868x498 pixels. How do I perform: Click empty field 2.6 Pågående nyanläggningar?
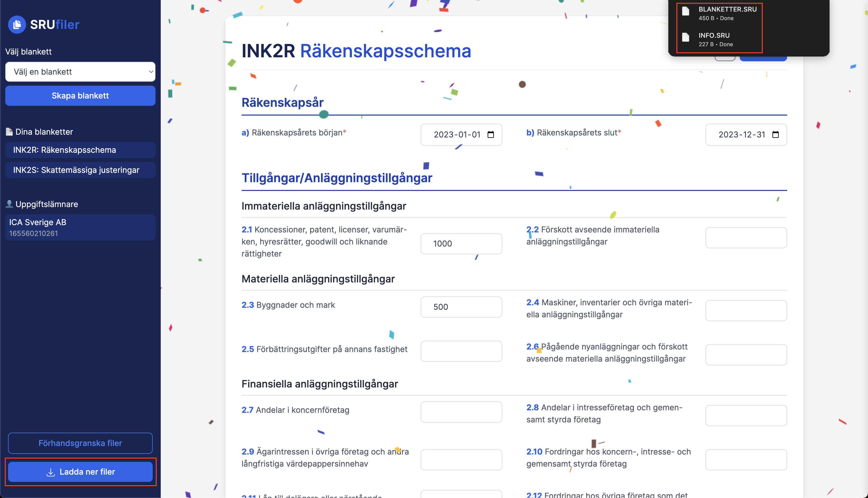(x=746, y=355)
